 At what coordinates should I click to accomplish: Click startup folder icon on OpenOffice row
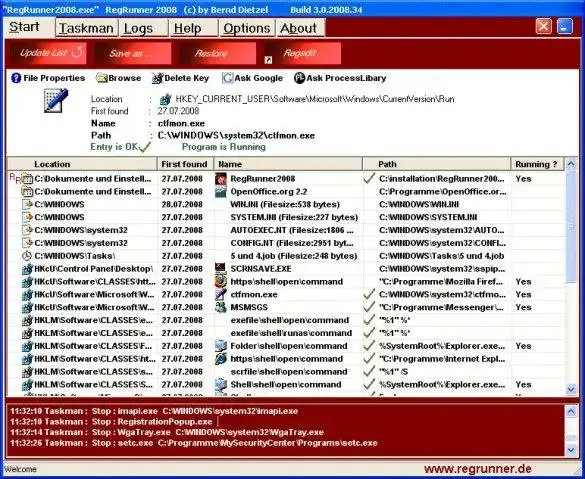[x=27, y=192]
